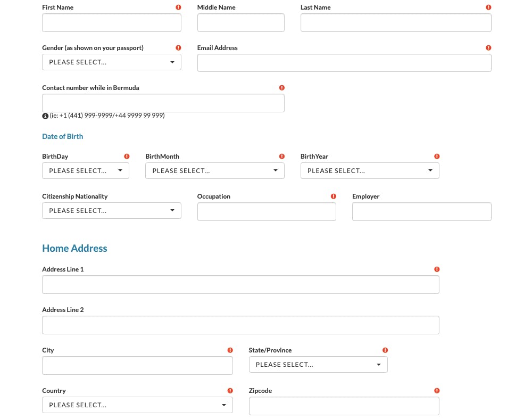Click the Occupation required alert icon
The image size is (532, 419).
pyautogui.click(x=333, y=196)
